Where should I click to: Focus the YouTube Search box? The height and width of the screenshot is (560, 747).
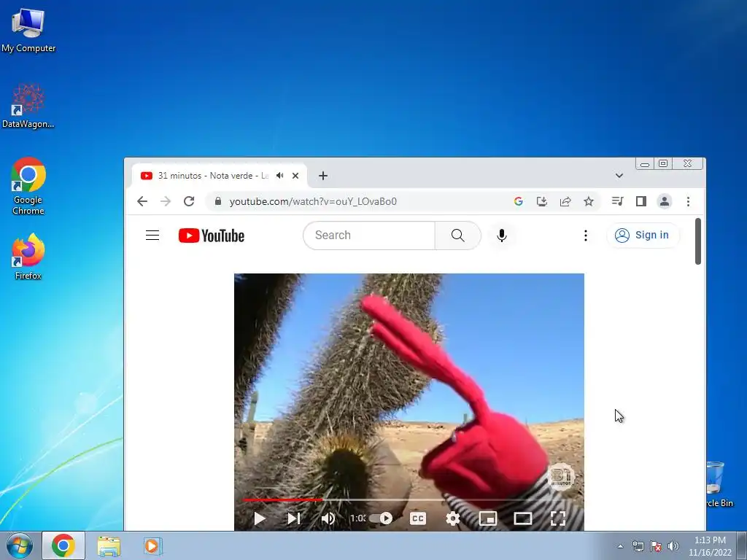pos(369,236)
